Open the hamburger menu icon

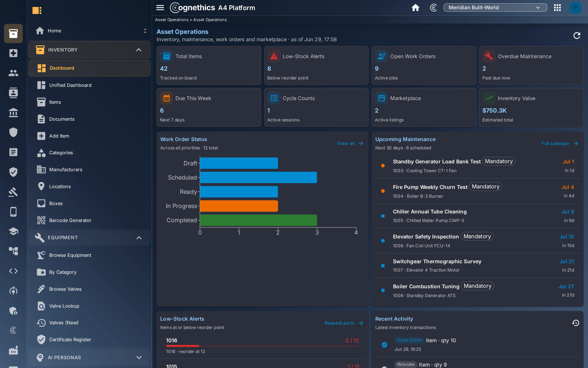(x=160, y=8)
